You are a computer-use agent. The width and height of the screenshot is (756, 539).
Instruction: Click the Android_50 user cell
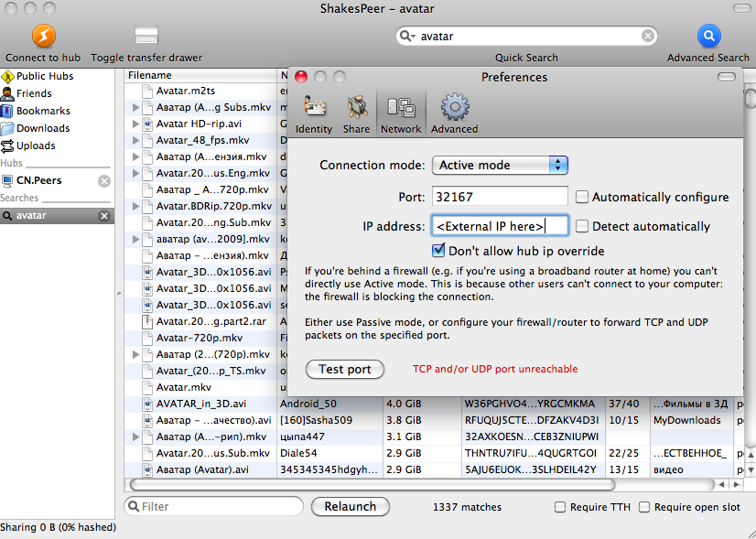tap(330, 404)
